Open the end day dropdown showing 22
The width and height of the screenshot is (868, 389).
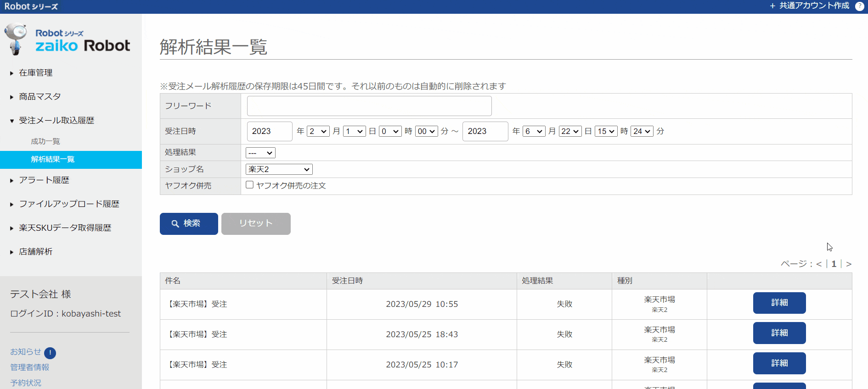[x=570, y=132]
